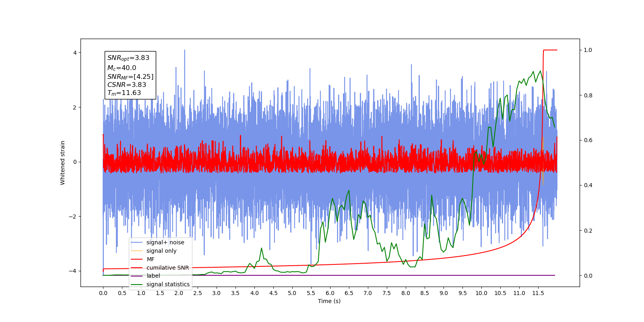Click the 10.0 tick on the time axis
The height and width of the screenshot is (322, 644).
(x=481, y=293)
